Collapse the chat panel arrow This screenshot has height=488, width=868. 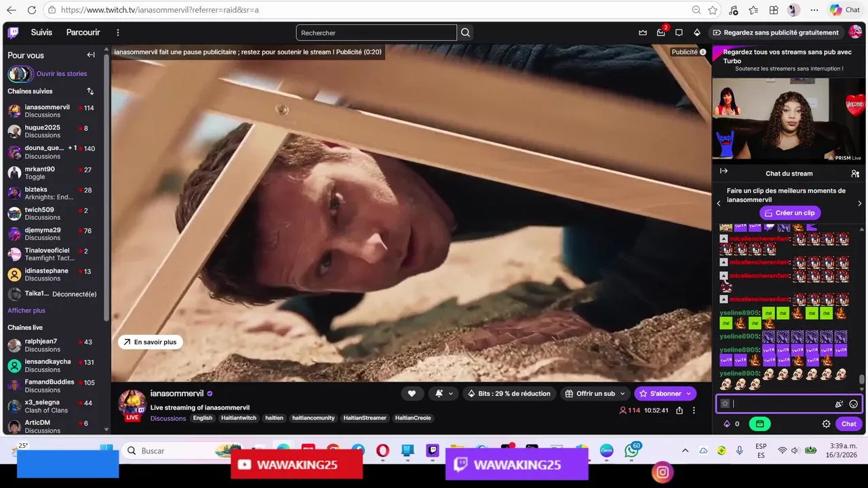[724, 171]
